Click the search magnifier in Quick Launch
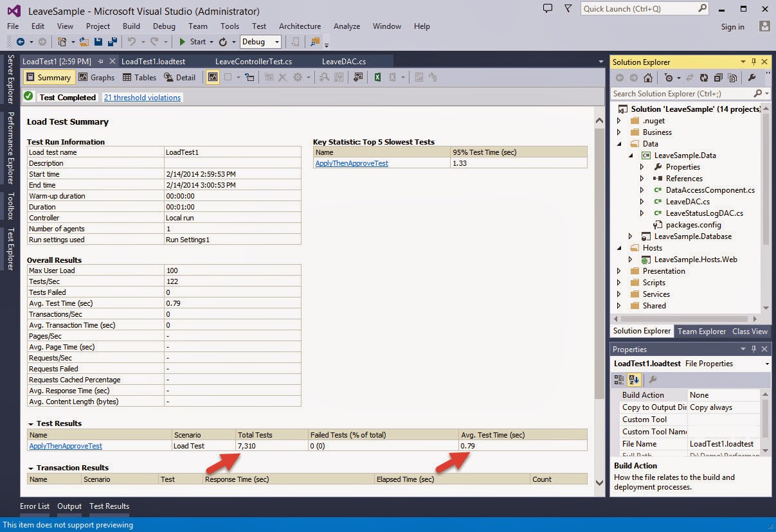This screenshot has width=776, height=532. [x=702, y=8]
